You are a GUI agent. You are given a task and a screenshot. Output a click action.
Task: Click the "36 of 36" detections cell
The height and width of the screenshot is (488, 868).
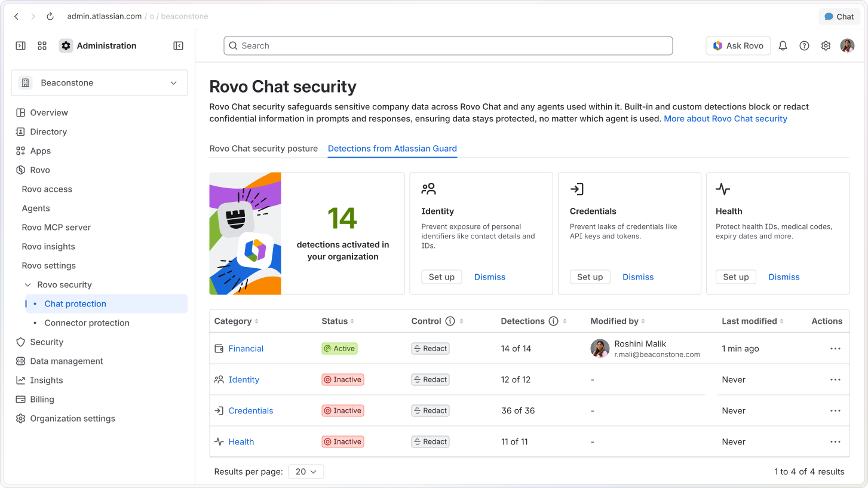click(x=518, y=411)
